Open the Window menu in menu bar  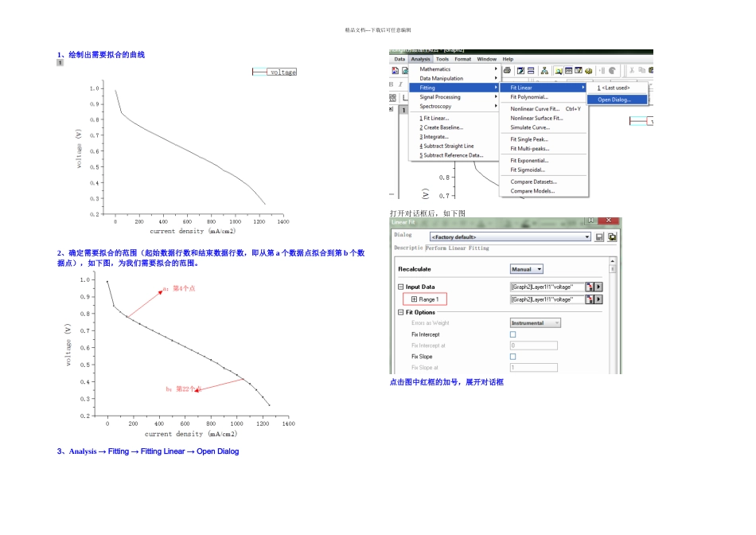click(x=486, y=59)
